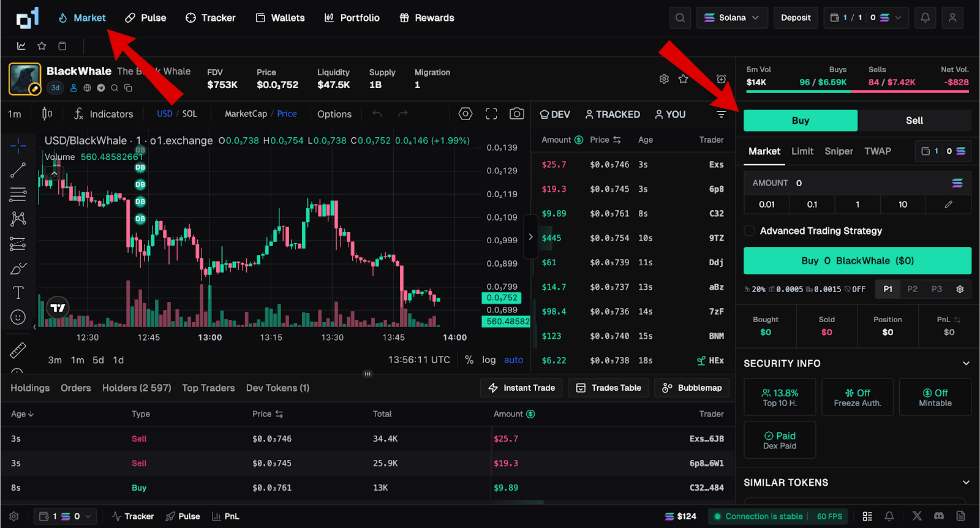Edit the preset amounts with pencil icon
This screenshot has height=528, width=980.
point(948,205)
